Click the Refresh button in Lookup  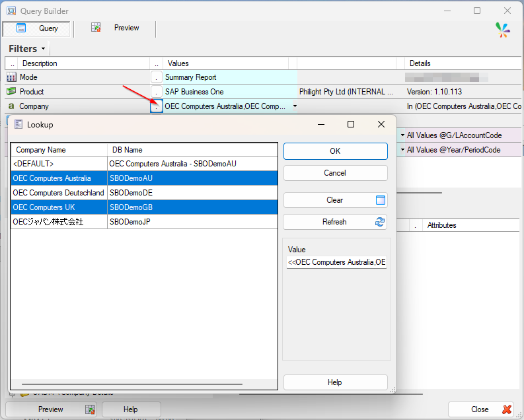(x=335, y=222)
